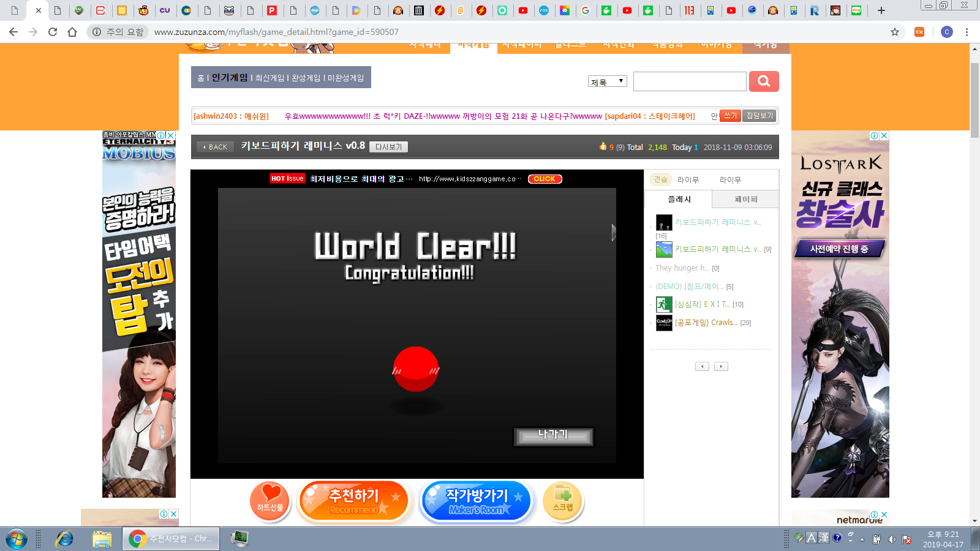Switch to the green frog icon tab
This screenshot has height=551, width=980.
click(x=79, y=10)
